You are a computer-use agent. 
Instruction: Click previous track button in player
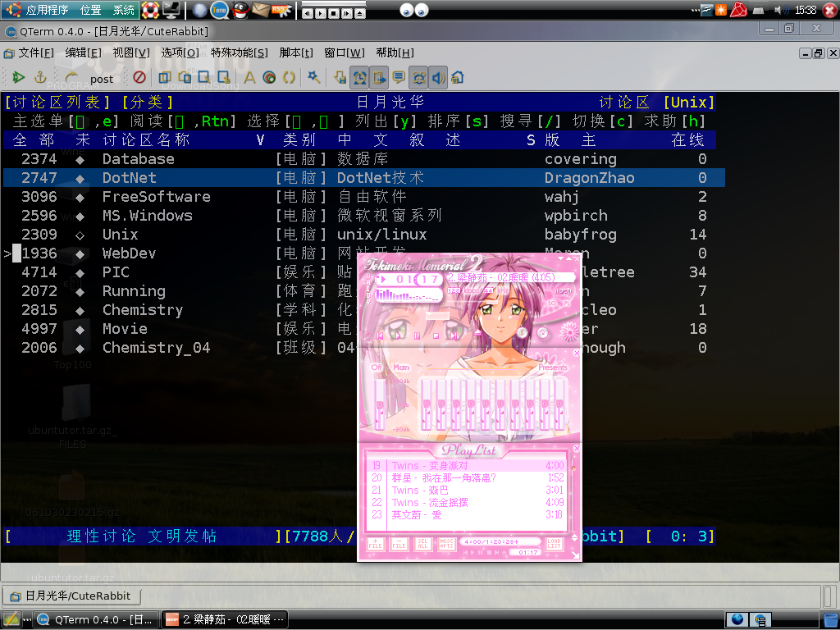coord(380,336)
